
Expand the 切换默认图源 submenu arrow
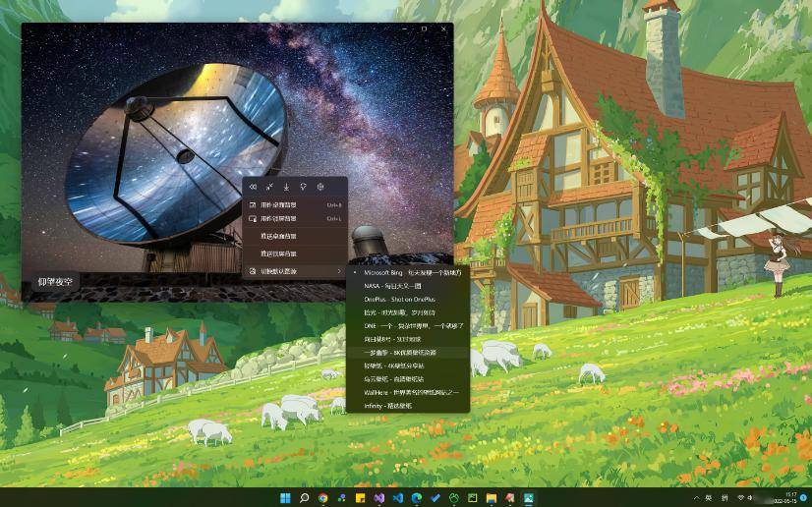tap(339, 271)
